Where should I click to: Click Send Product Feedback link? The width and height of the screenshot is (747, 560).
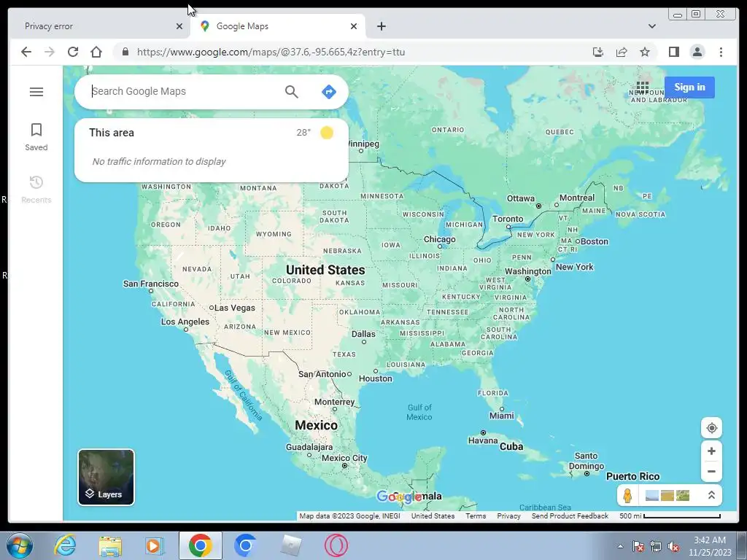click(570, 516)
